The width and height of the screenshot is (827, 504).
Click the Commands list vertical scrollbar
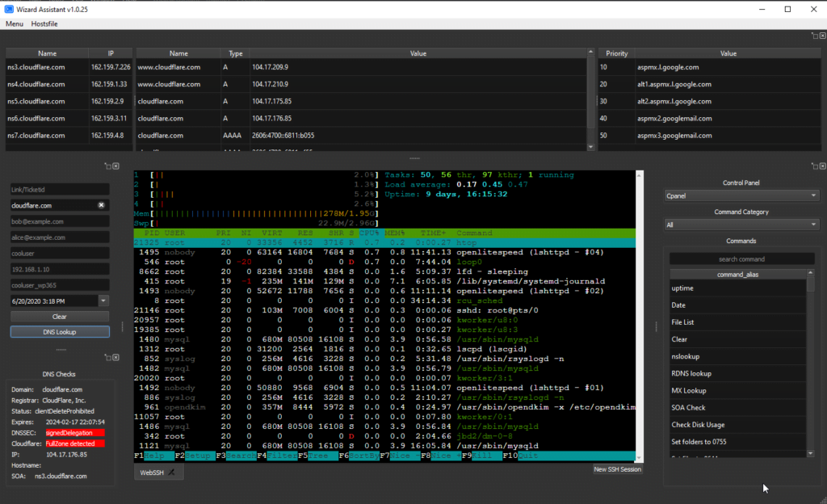tap(811, 284)
